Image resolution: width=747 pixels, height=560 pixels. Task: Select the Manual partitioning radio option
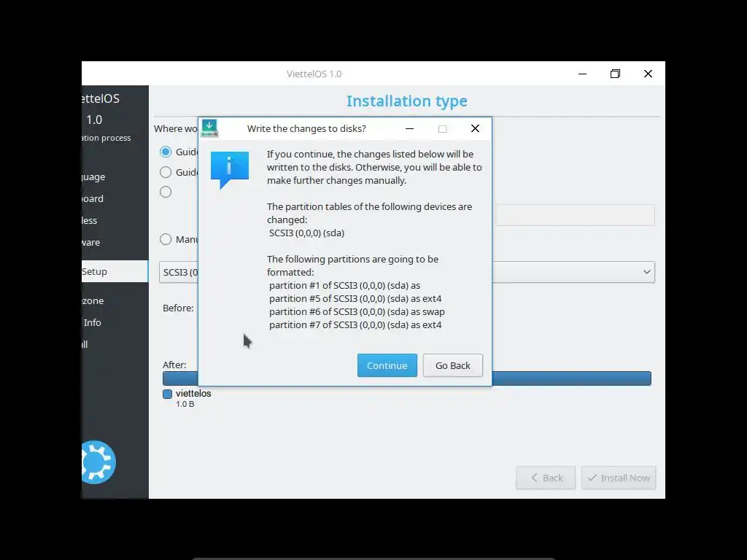pos(166,239)
